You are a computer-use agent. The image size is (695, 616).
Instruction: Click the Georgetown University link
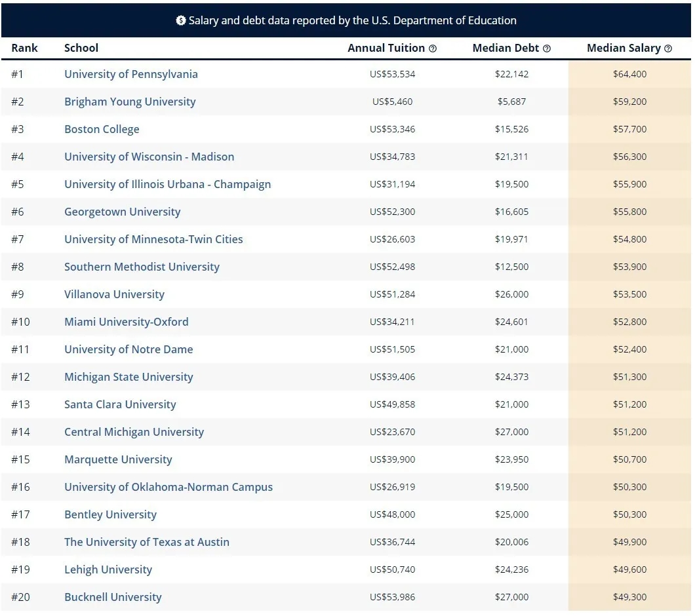122,212
